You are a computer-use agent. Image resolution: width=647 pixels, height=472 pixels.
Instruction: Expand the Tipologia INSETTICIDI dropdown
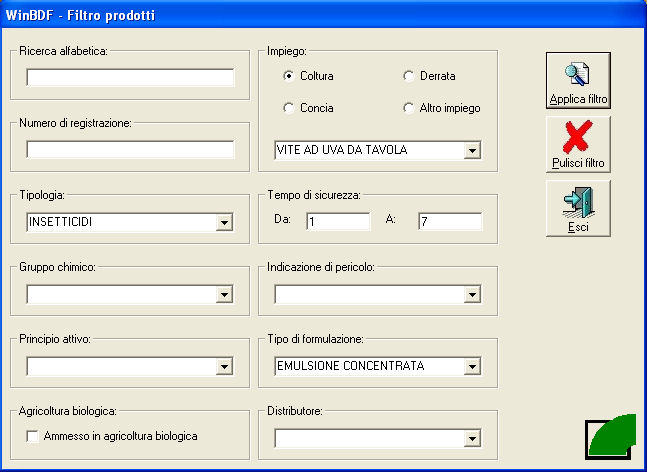224,222
